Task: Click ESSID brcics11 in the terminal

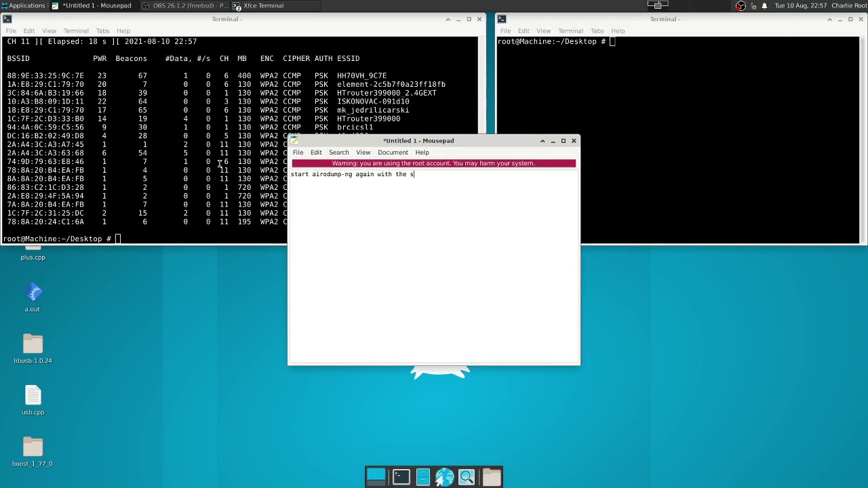Action: coord(355,127)
